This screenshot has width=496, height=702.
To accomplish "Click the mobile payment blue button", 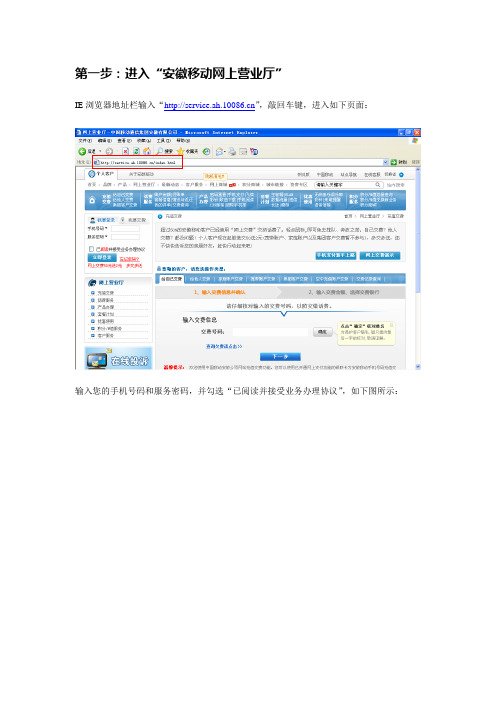I will pos(336,255).
